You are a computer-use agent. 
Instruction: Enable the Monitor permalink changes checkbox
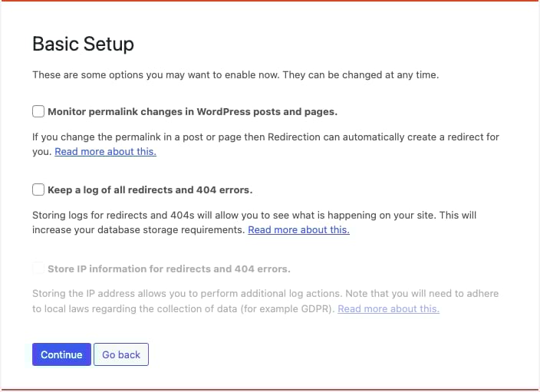38,111
